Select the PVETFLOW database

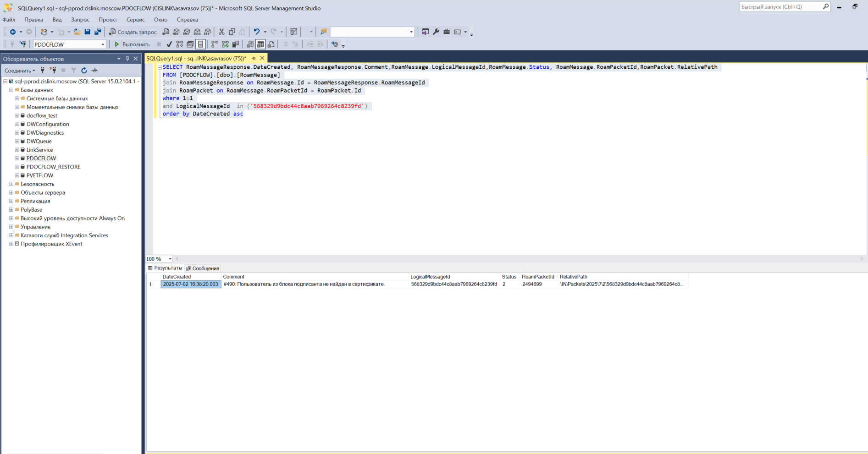pos(40,175)
